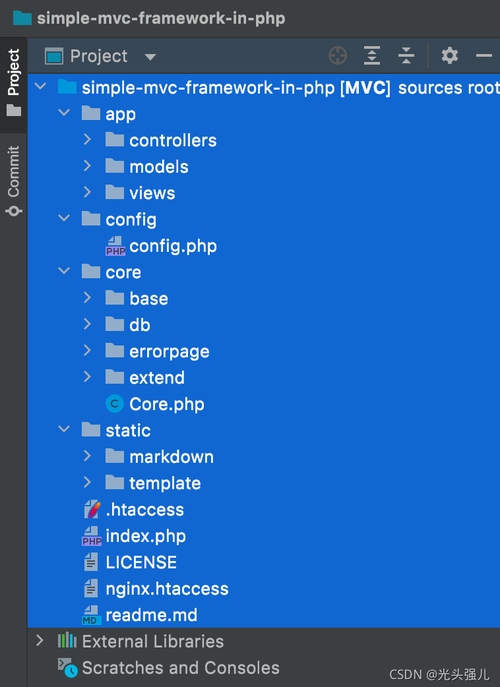Collapse the static folder chevron
The width and height of the screenshot is (500, 687).
64,429
